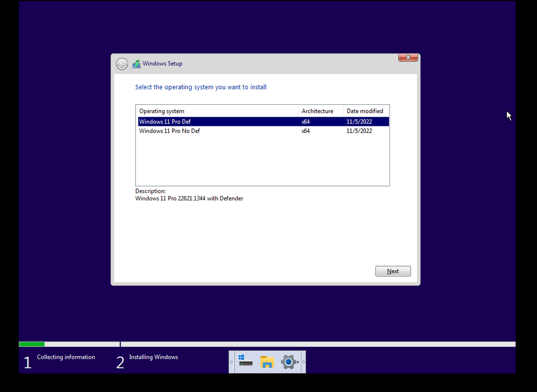Click the back arrow in Windows Setup
Viewport: 537px width, 392px height.
[122, 64]
